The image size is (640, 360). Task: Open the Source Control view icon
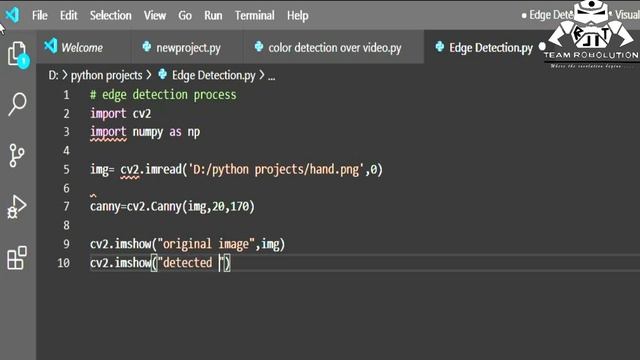(17, 155)
